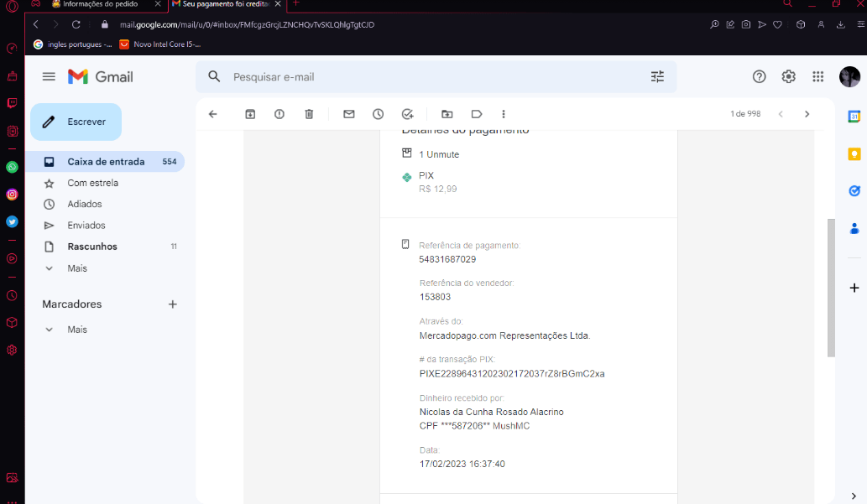Select payment reference 54831687029

[447, 259]
